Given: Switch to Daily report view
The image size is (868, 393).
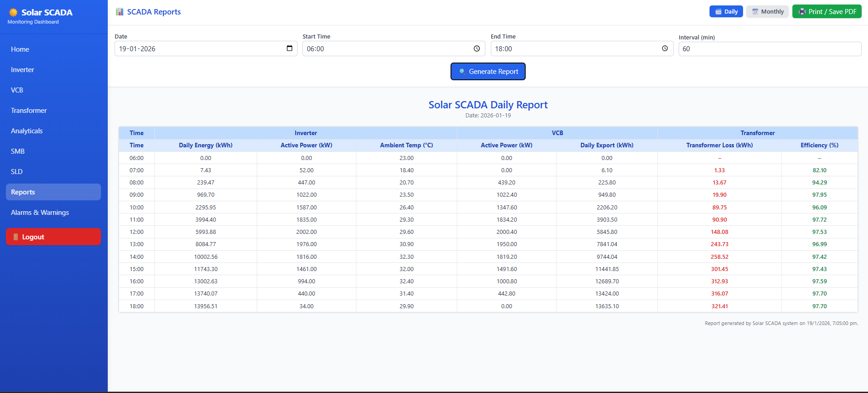Looking at the screenshot, I should 726,12.
